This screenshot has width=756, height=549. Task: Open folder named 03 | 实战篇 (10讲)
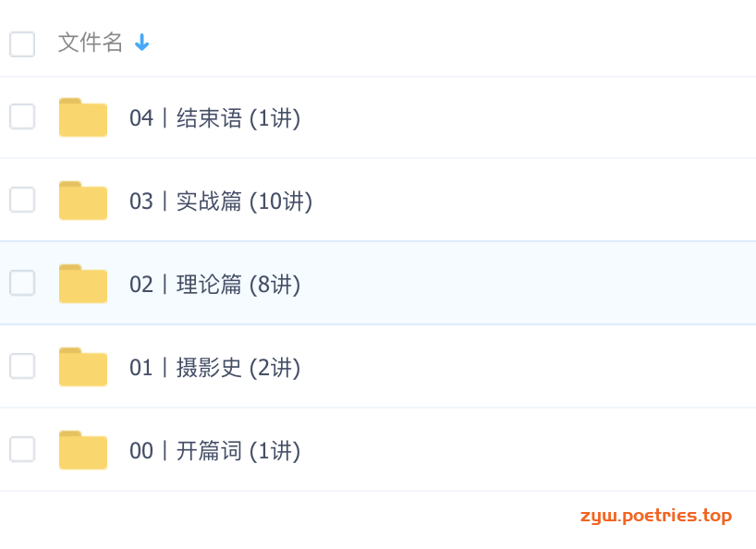221,201
